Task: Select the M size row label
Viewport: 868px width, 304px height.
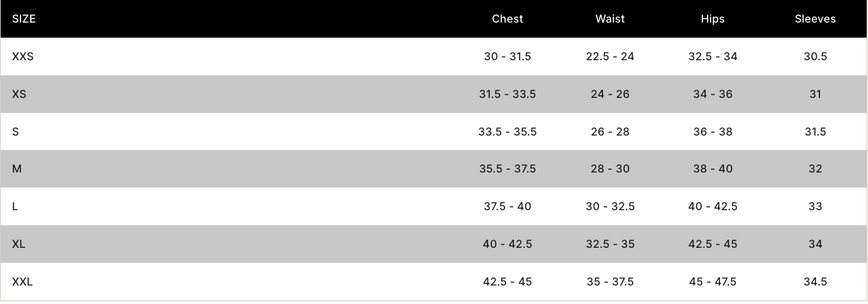Action: coord(17,169)
